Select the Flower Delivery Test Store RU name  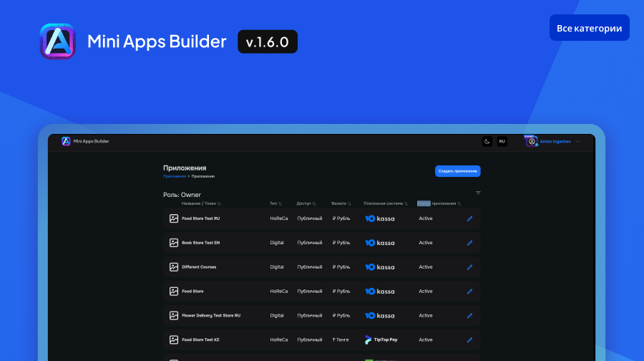(x=211, y=316)
